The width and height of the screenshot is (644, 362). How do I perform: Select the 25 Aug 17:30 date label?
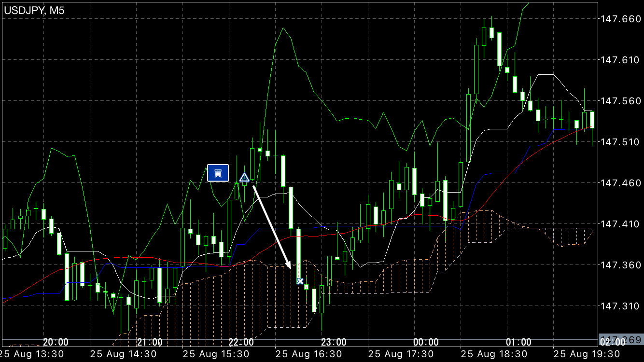click(x=401, y=355)
